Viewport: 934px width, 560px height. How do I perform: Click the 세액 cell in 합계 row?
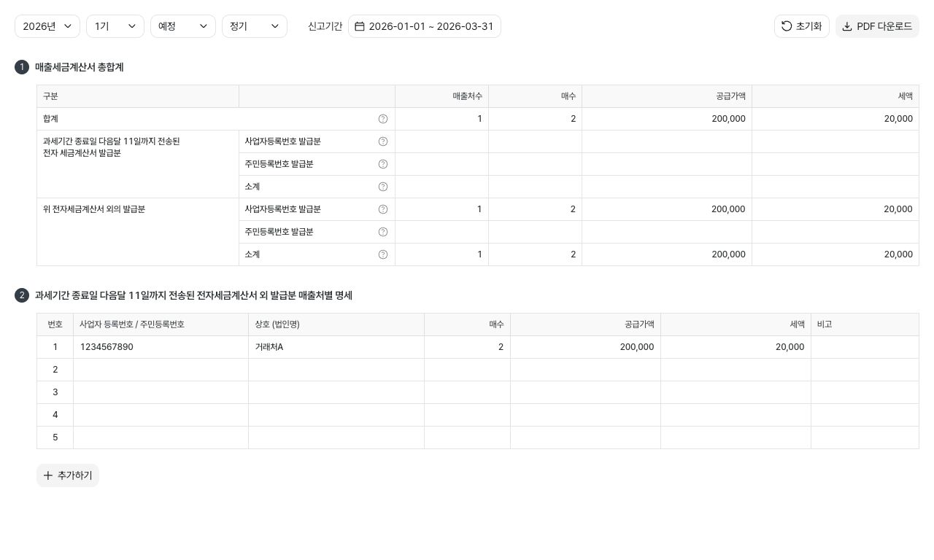(x=835, y=119)
